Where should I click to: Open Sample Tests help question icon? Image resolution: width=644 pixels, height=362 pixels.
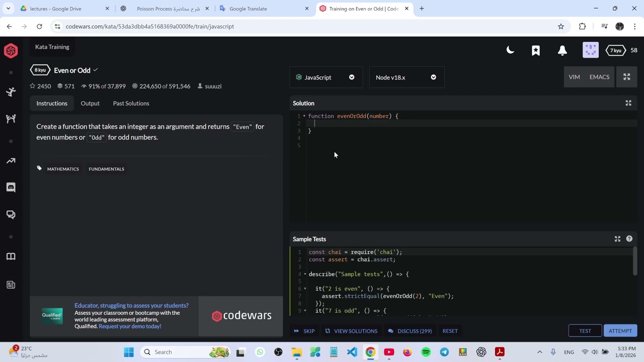tap(629, 239)
